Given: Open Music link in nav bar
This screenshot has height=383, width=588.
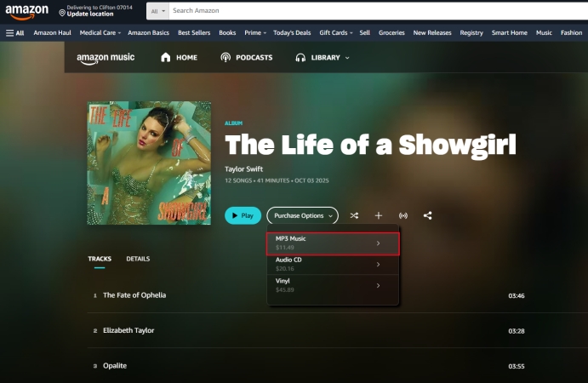Looking at the screenshot, I should pos(544,33).
